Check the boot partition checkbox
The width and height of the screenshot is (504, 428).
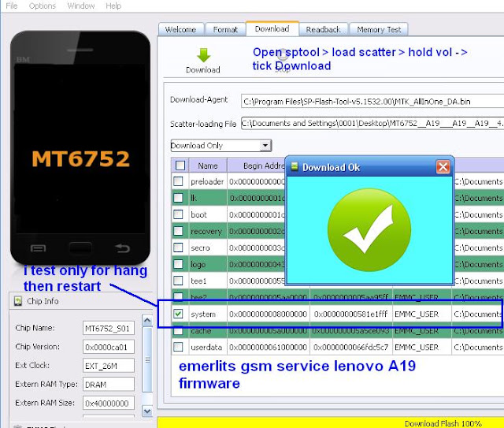point(178,214)
